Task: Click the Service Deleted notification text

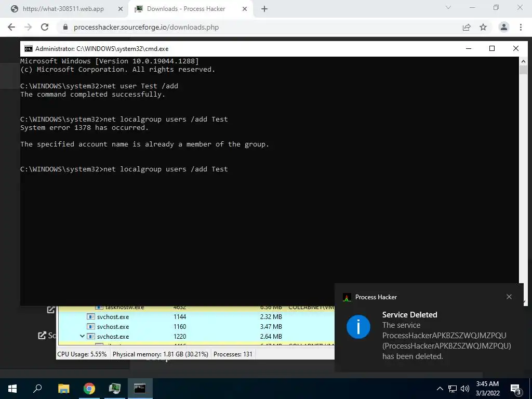Action: pos(409,314)
